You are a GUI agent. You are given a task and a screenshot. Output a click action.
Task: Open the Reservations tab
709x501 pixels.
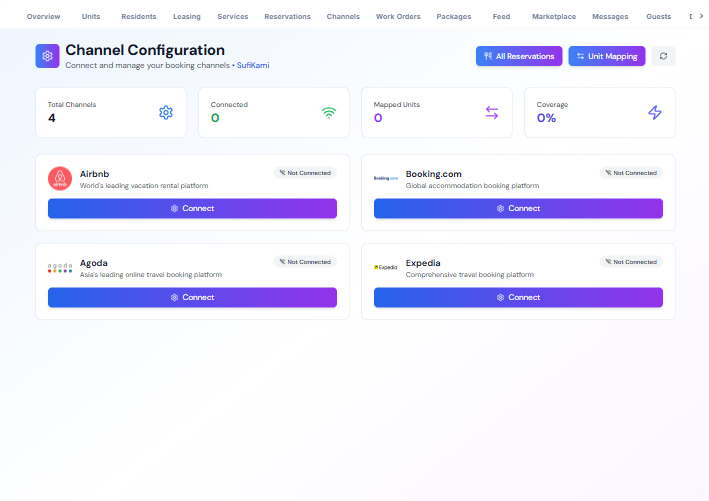(x=287, y=17)
